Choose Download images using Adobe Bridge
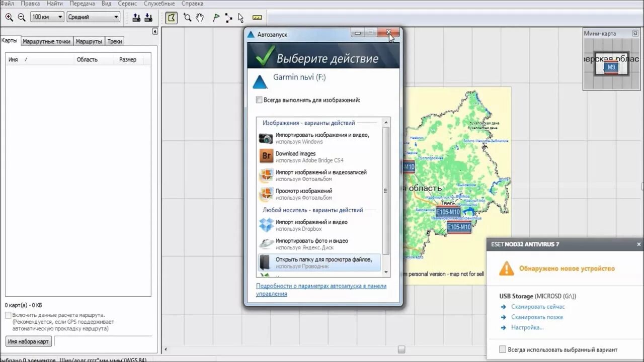 (x=319, y=157)
